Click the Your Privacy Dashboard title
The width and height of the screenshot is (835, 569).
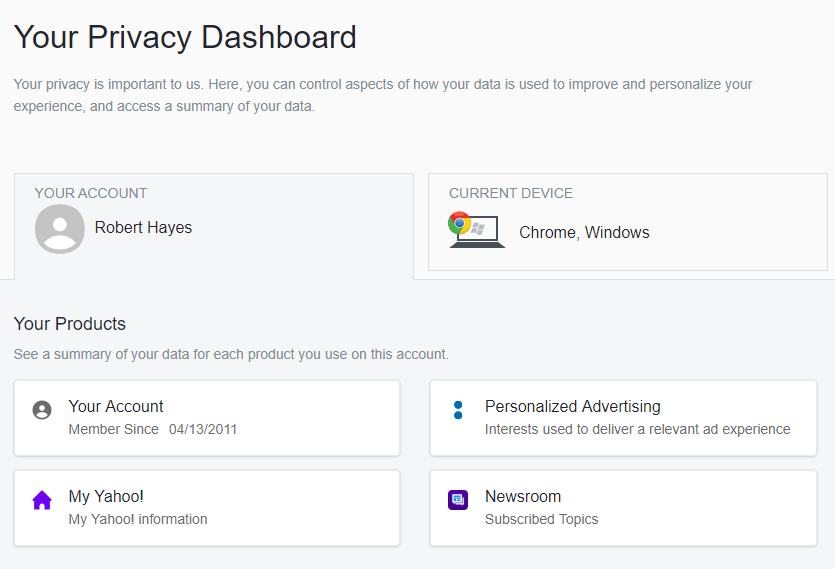185,38
